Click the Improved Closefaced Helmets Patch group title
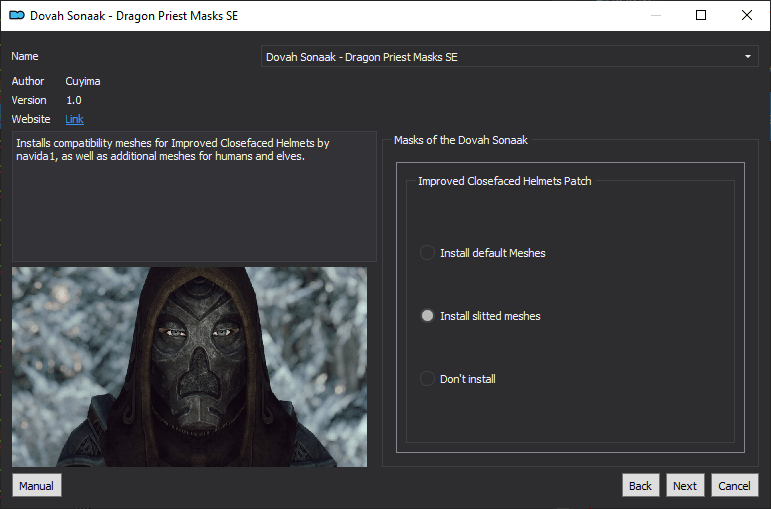This screenshot has width=771, height=509. tap(504, 181)
